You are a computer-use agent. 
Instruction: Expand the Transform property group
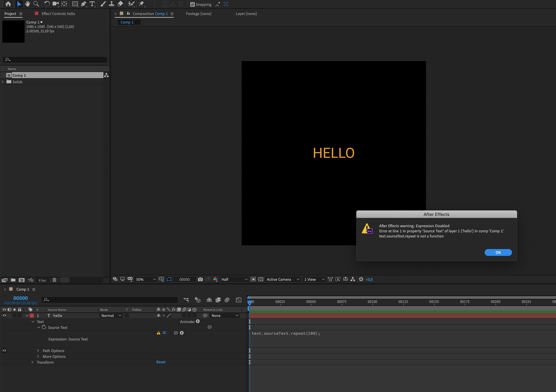click(x=32, y=362)
